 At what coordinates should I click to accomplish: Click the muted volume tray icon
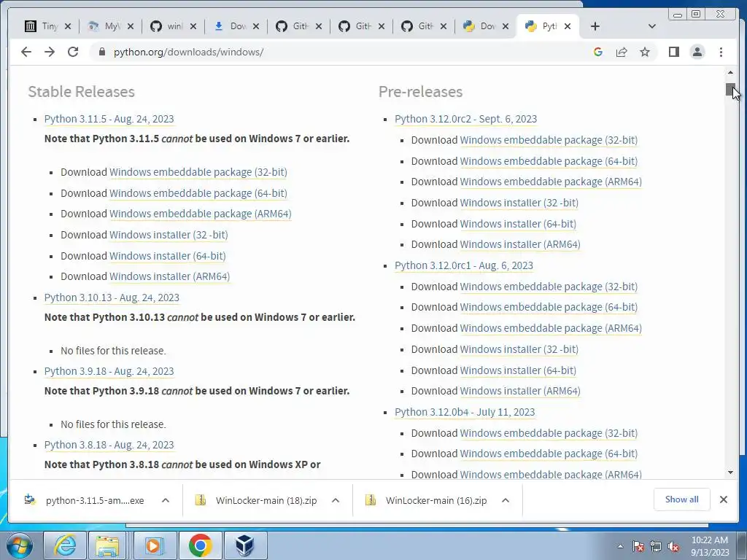tap(673, 547)
